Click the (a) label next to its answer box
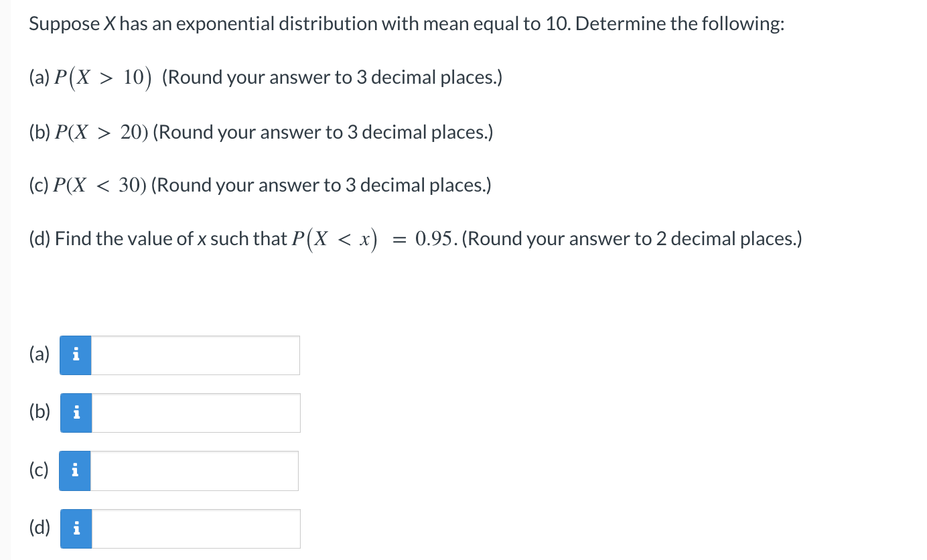 point(39,354)
